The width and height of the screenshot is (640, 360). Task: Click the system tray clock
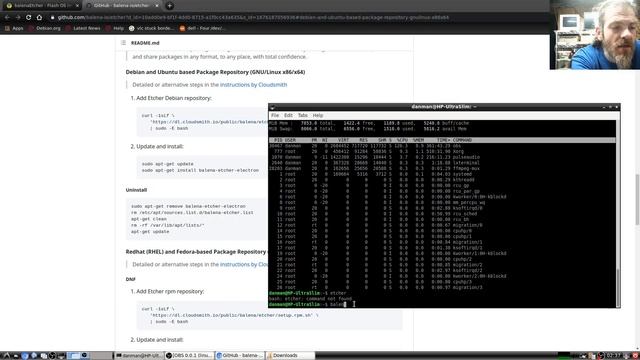click(614, 356)
